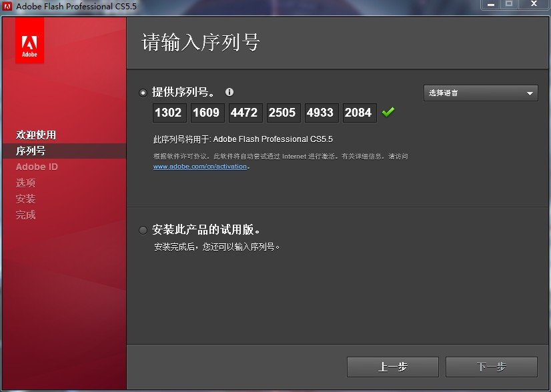Click the serial number info icon

(229, 93)
